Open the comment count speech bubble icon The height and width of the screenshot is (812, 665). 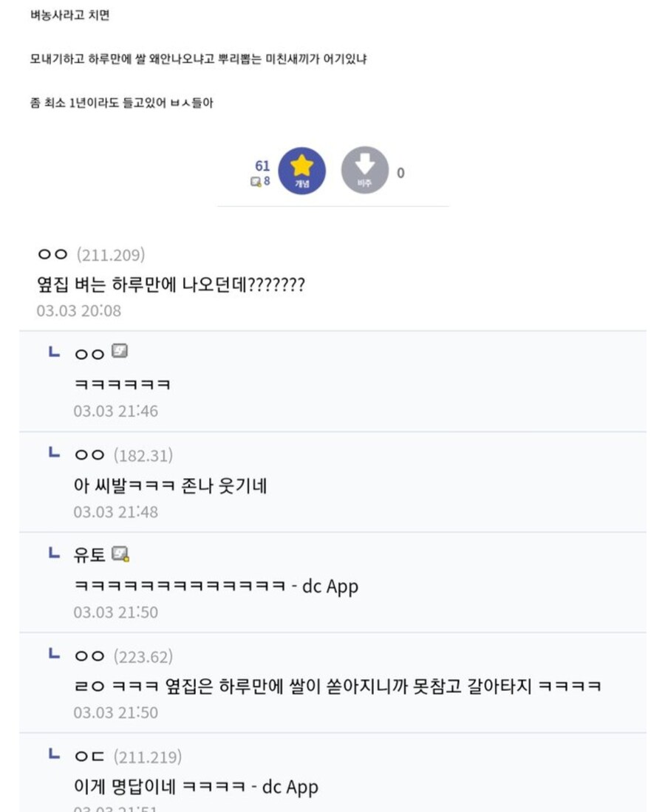pos(255,180)
